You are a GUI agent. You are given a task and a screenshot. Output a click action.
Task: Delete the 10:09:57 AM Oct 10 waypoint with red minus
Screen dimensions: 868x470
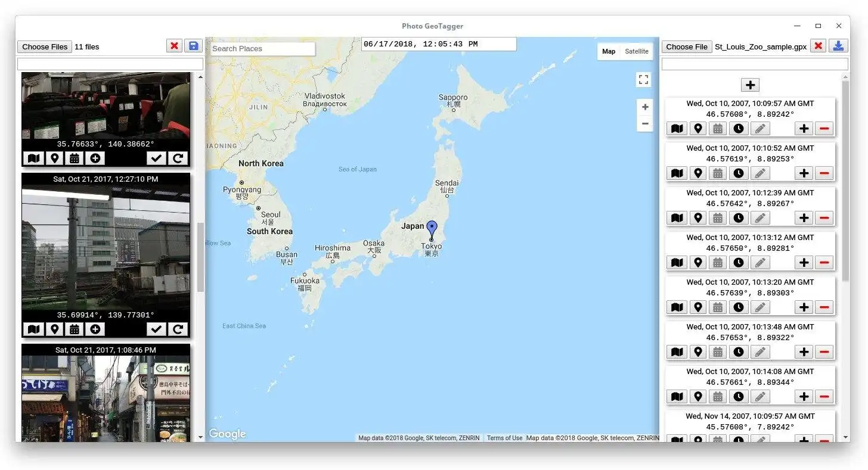[x=824, y=128]
